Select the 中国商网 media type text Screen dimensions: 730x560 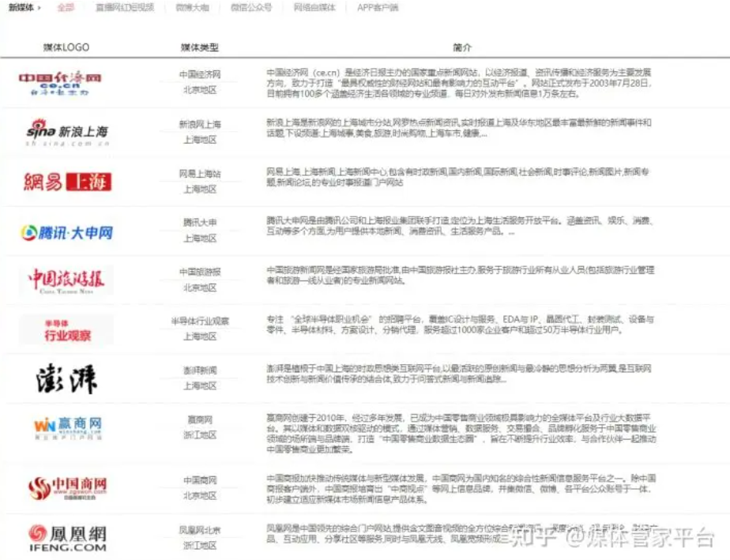click(200, 480)
